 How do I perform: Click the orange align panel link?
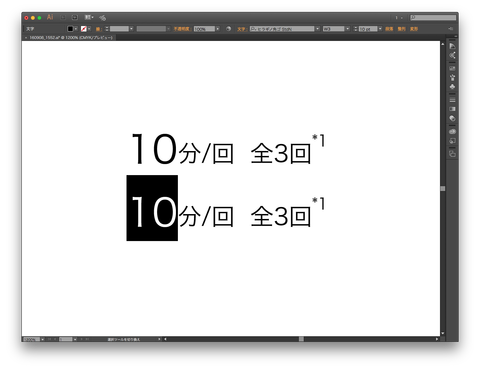tap(401, 29)
